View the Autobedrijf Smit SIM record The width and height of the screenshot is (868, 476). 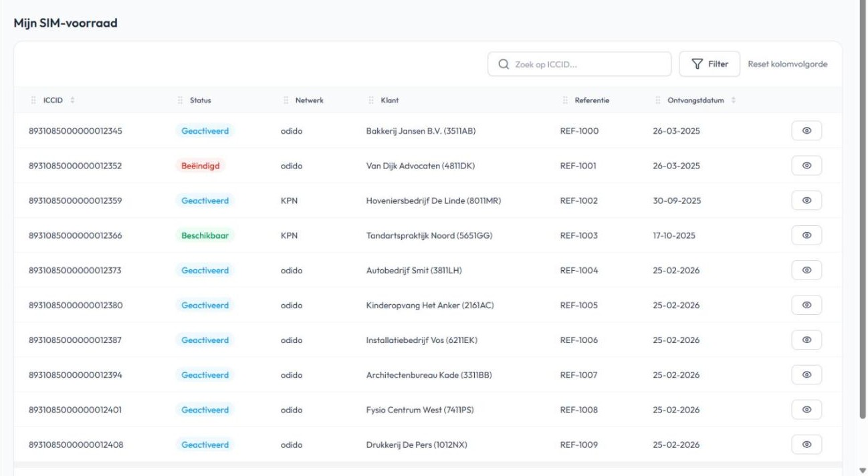tap(806, 270)
